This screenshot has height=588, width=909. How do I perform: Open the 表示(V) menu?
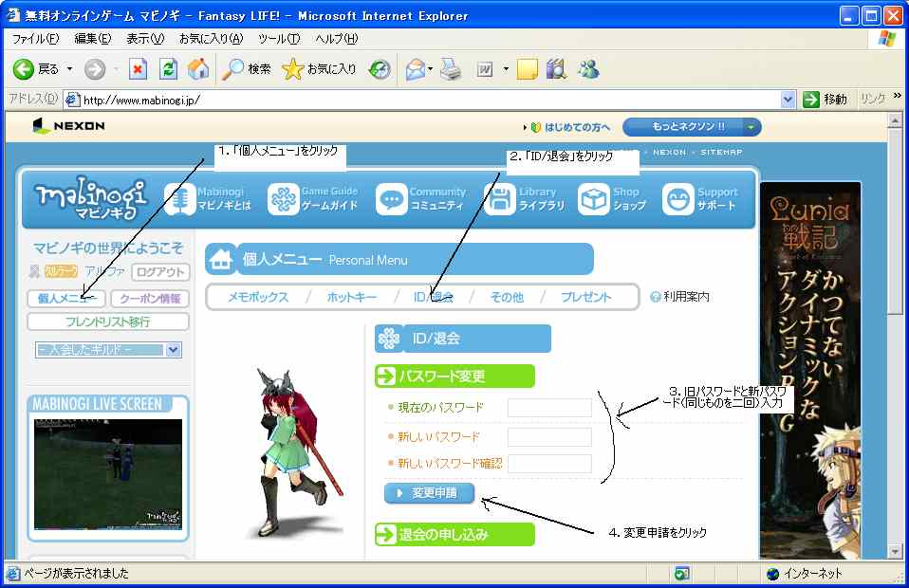coord(145,39)
